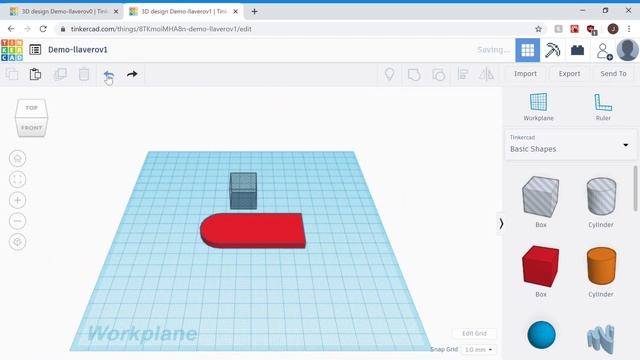Select the red rounded shape on workplane
The height and width of the screenshot is (360, 640).
(x=253, y=230)
